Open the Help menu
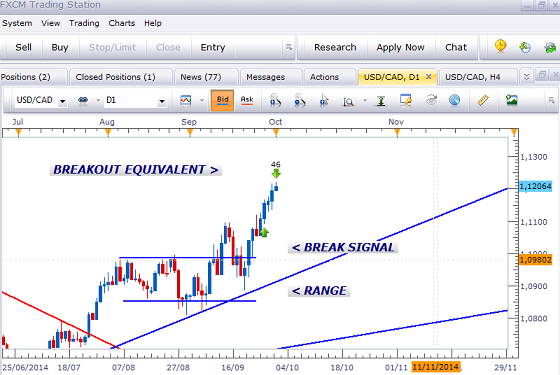The image size is (560, 375). (x=153, y=23)
